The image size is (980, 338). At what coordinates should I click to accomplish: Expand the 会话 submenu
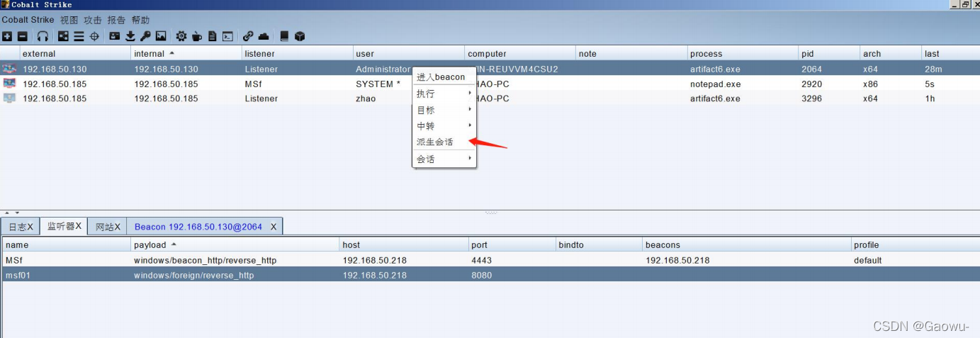coord(444,159)
